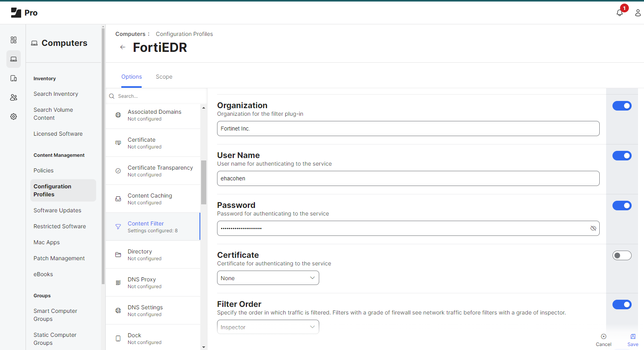Viewport: 644px width, 350px height.
Task: Select the Content Filter payload
Action: click(153, 227)
